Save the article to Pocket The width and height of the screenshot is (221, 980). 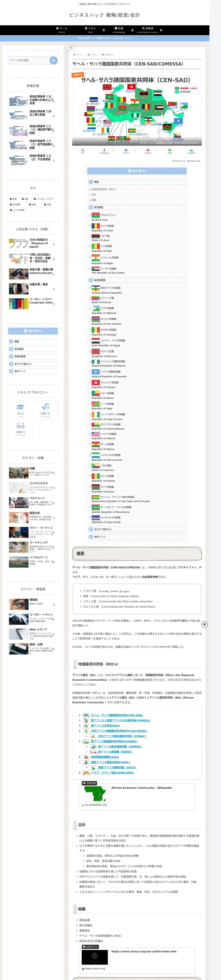[148, 151]
